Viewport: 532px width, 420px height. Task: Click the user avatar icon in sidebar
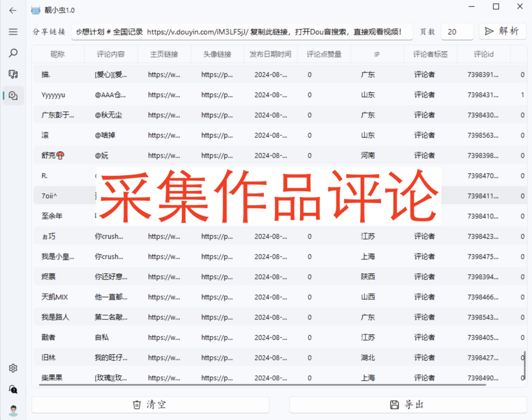coord(13,410)
